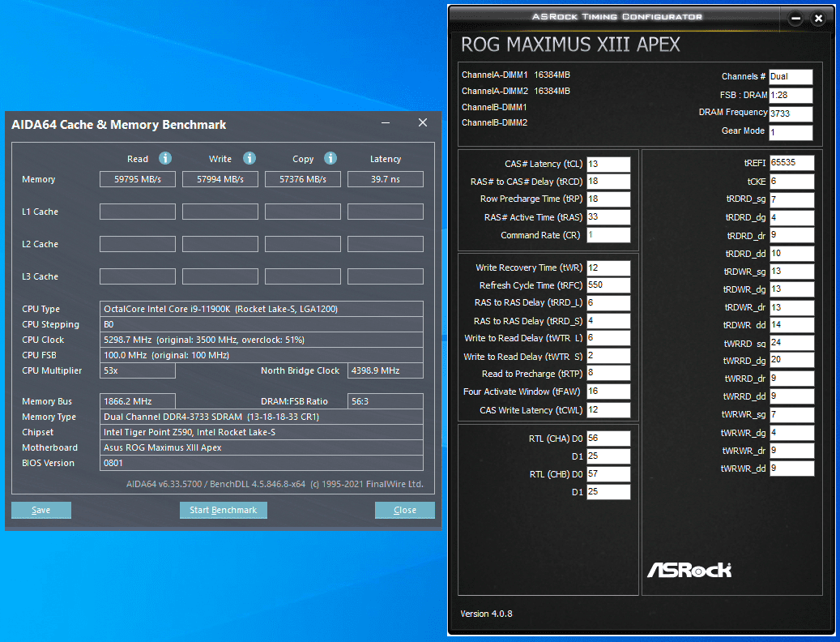Screen dimensions: 840x642
Task: Select the Motherboard value field
Action: coord(262,447)
